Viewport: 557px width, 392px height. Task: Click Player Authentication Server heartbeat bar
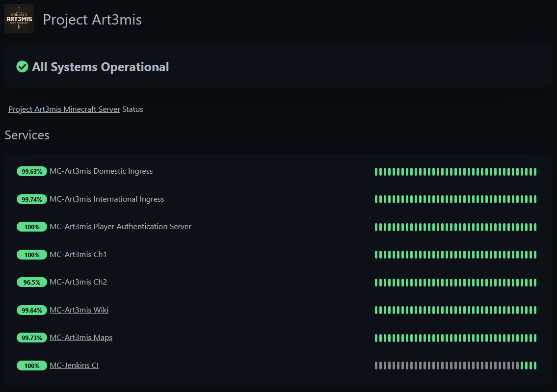[x=455, y=227]
